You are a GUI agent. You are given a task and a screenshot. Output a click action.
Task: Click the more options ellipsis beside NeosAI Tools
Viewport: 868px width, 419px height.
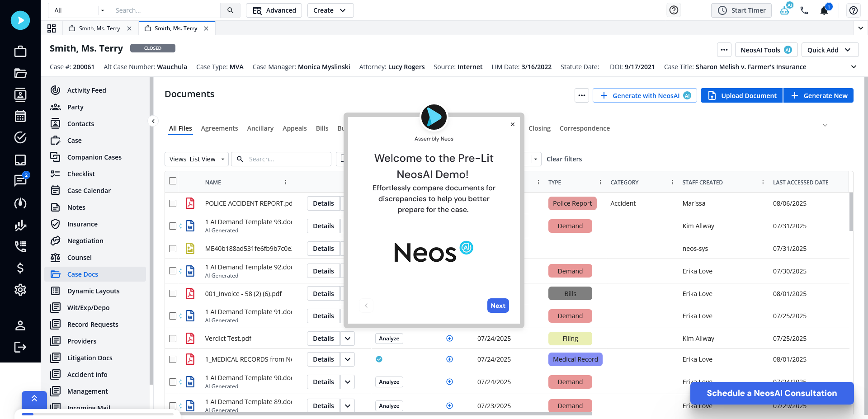[x=724, y=50]
